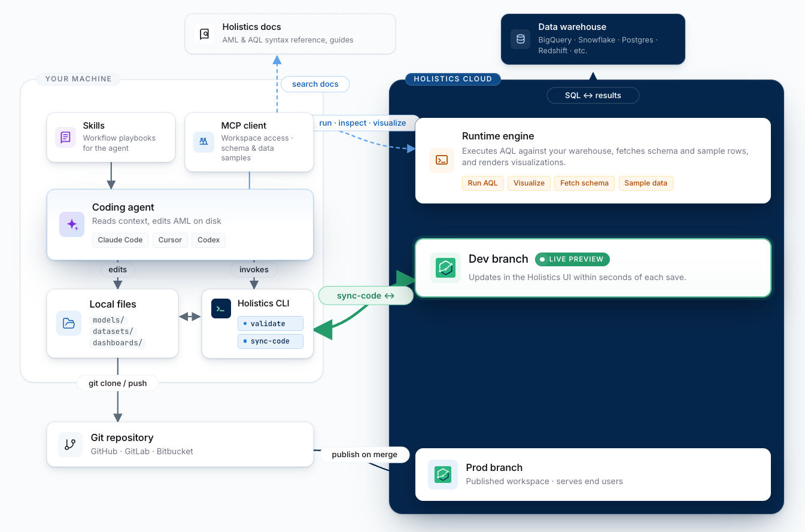805x532 pixels.
Task: Click the "YOUR MACHINE" section label
Action: pyautogui.click(x=78, y=79)
